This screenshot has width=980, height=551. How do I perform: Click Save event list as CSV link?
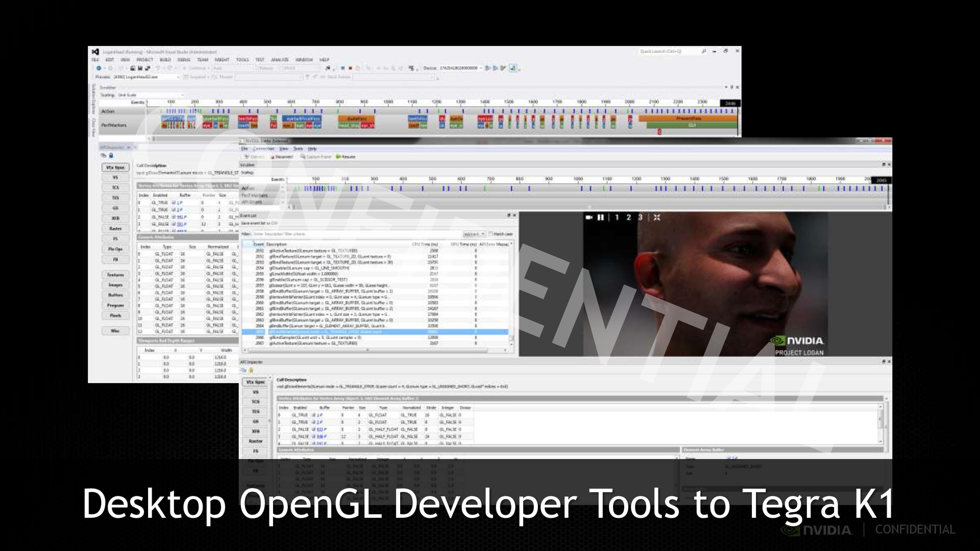(x=259, y=223)
